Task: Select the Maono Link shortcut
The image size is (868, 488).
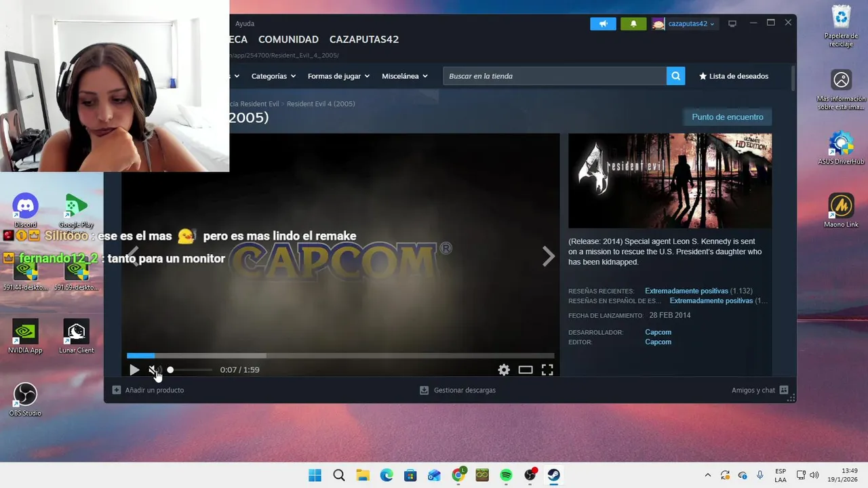Action: point(841,211)
